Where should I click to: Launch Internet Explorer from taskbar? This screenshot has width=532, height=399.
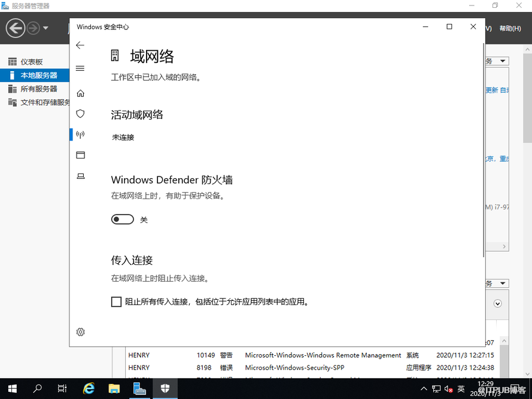pyautogui.click(x=89, y=388)
